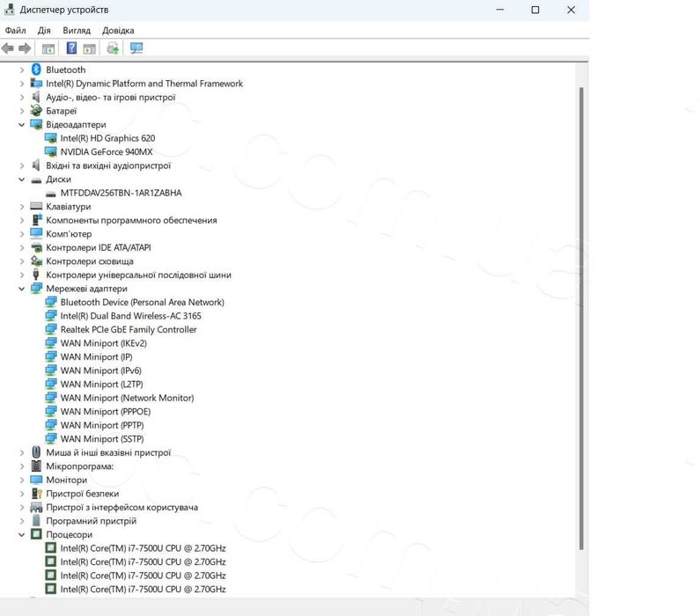This screenshot has width=700, height=616.
Task: Expand the Bluetooth category
Action: pyautogui.click(x=21, y=70)
